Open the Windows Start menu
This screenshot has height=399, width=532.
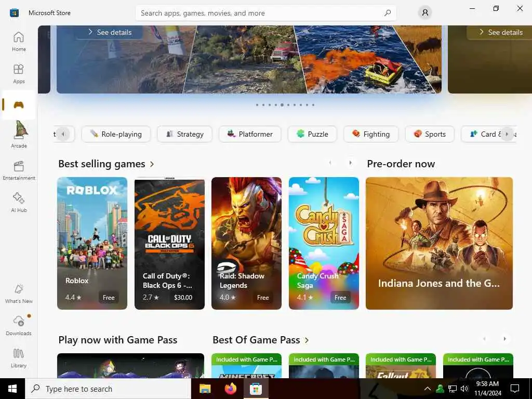tap(12, 389)
